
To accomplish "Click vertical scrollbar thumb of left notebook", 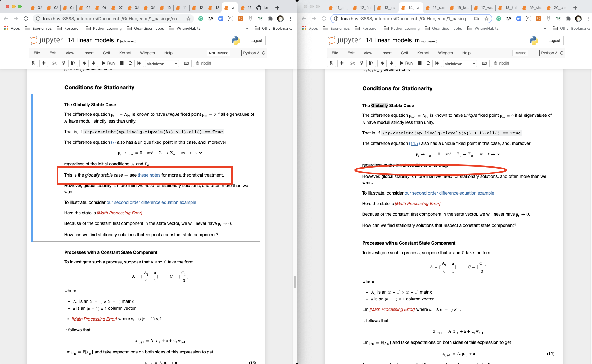I will 295,282.
